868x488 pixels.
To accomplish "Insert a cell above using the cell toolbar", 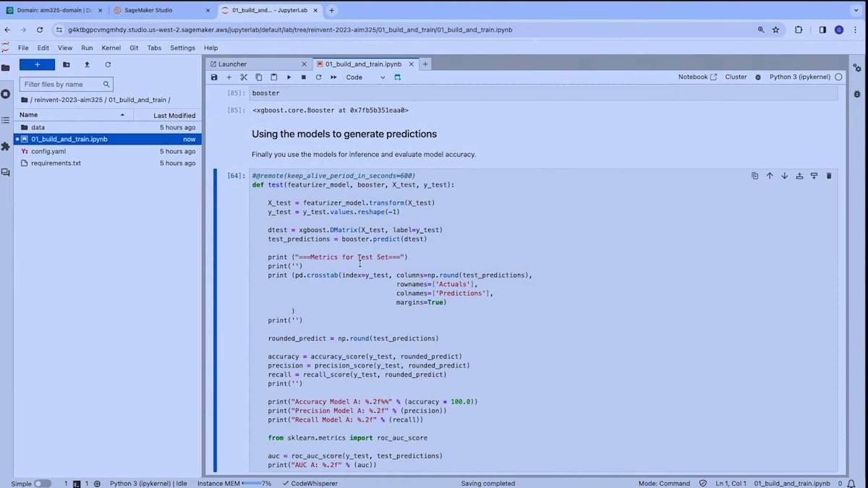I will click(x=799, y=176).
